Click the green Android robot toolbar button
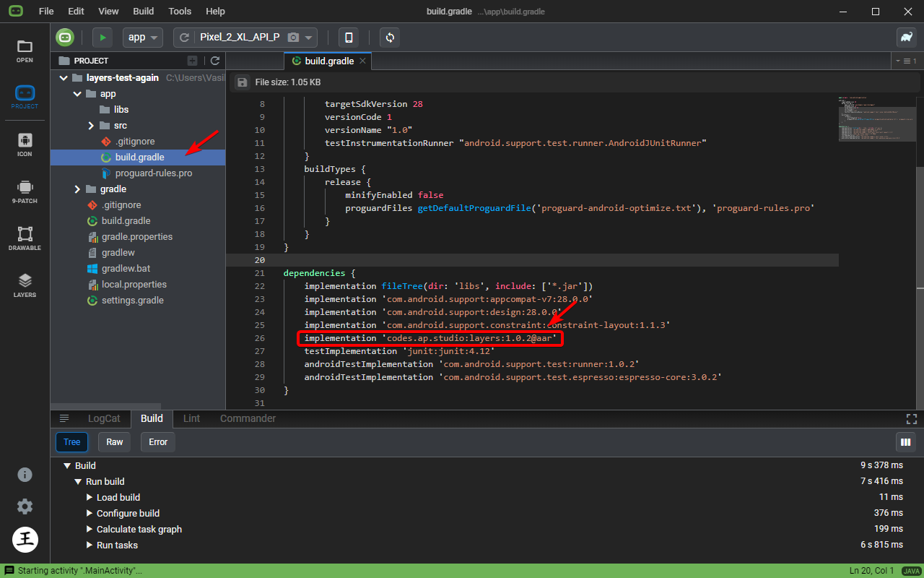The image size is (924, 578). click(x=66, y=38)
